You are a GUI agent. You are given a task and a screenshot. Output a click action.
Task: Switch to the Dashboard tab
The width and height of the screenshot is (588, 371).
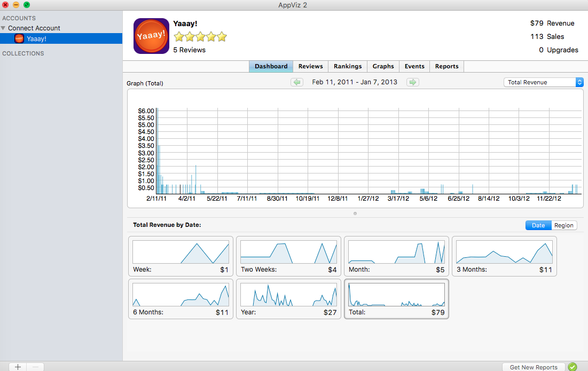coord(271,66)
